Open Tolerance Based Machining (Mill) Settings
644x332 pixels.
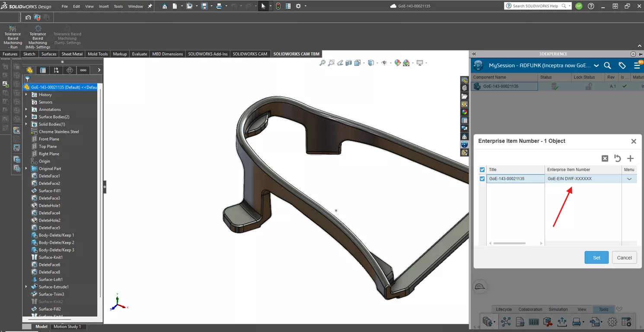(38, 37)
